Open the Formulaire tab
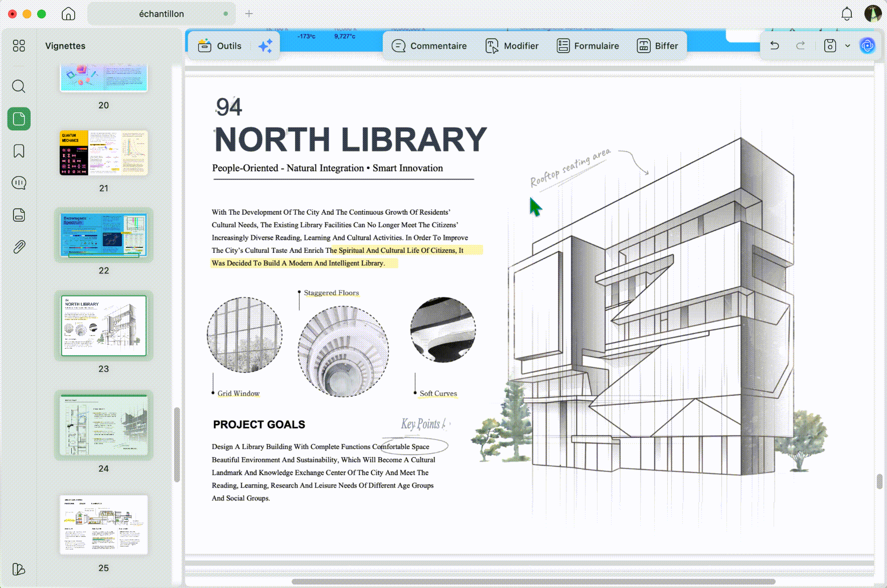The width and height of the screenshot is (887, 588). click(x=587, y=46)
